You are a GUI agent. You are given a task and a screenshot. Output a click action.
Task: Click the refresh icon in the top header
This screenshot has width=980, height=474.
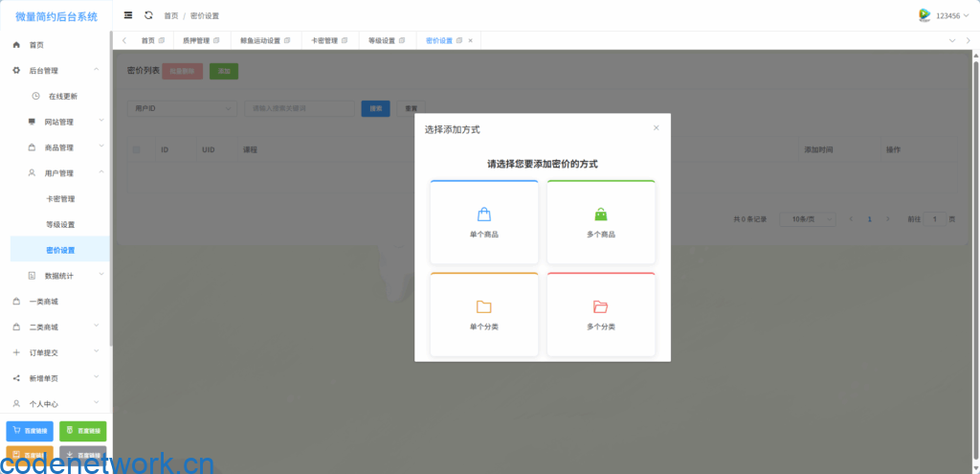148,15
